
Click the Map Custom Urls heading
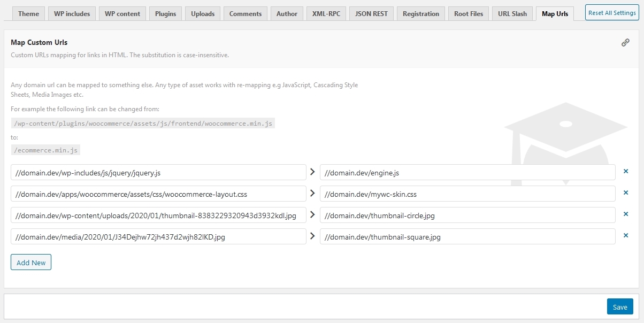tap(39, 42)
